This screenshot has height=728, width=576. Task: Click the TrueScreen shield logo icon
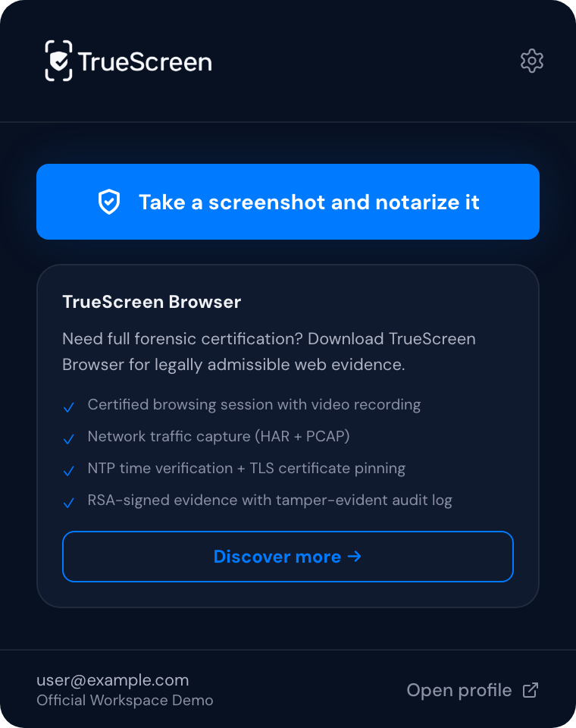59,61
